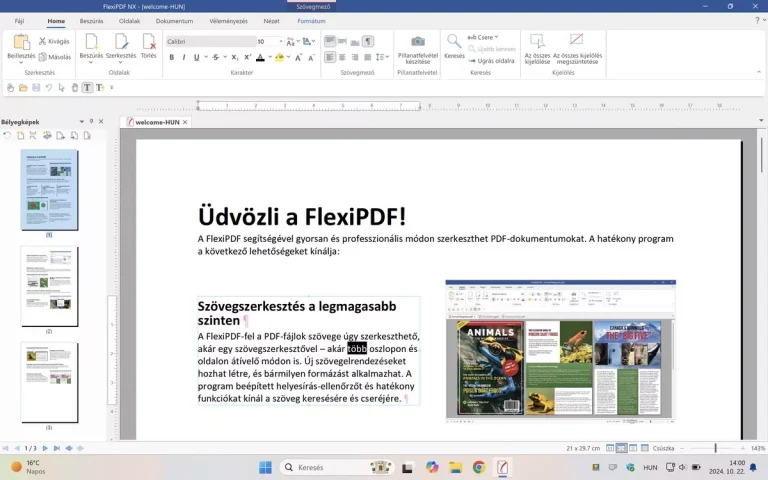The height and width of the screenshot is (480, 768).
Task: Click the open folder icon in quick access
Action: 23,88
